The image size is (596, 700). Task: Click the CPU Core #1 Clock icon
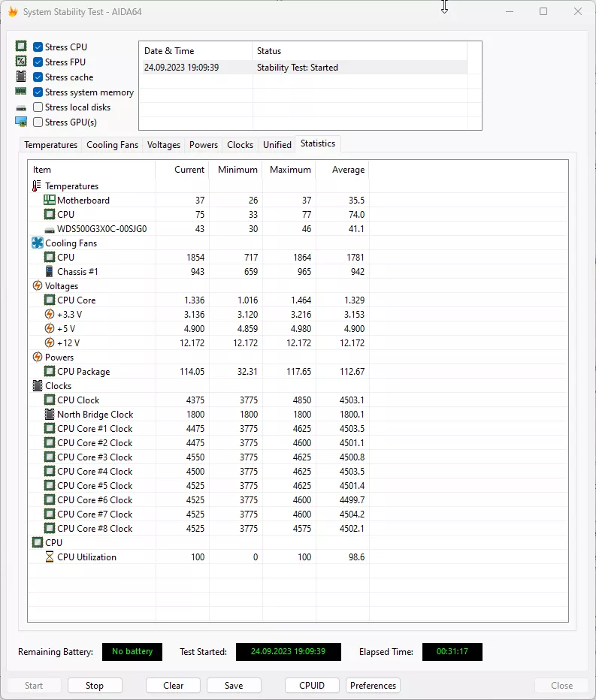pos(50,429)
